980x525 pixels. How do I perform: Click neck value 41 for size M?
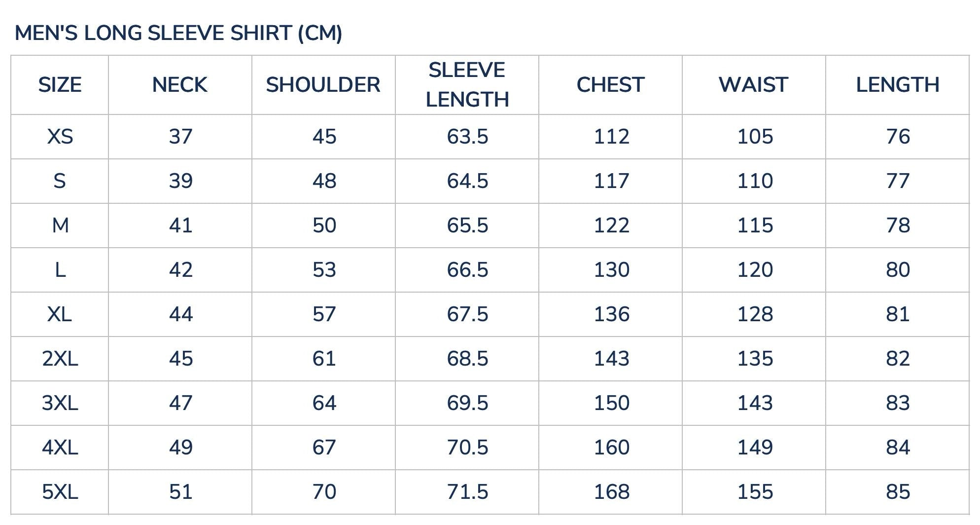180,225
